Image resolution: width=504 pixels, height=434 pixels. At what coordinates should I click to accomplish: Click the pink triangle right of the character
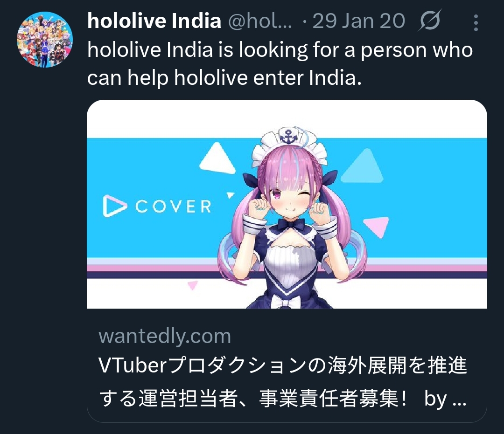(x=377, y=227)
